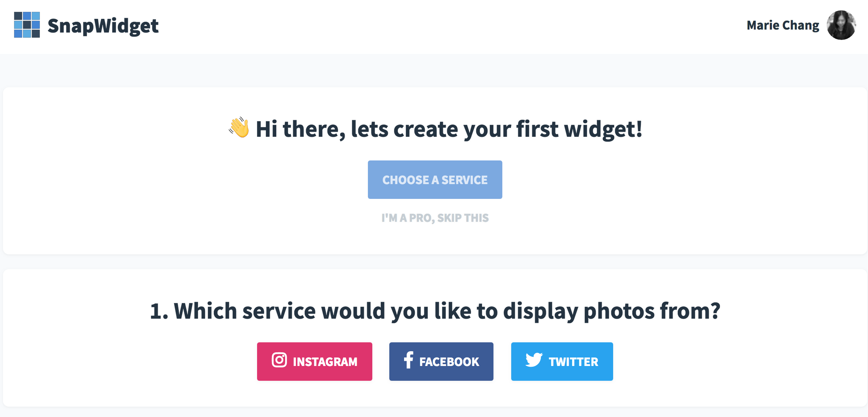
Task: Click the waving hand emoji
Action: point(239,128)
